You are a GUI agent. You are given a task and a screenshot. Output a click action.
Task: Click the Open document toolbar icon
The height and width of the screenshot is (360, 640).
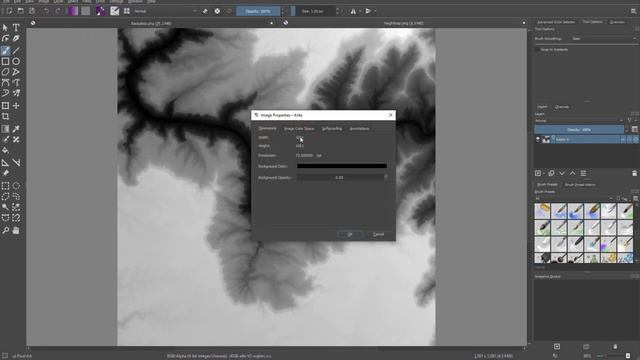[x=20, y=11]
